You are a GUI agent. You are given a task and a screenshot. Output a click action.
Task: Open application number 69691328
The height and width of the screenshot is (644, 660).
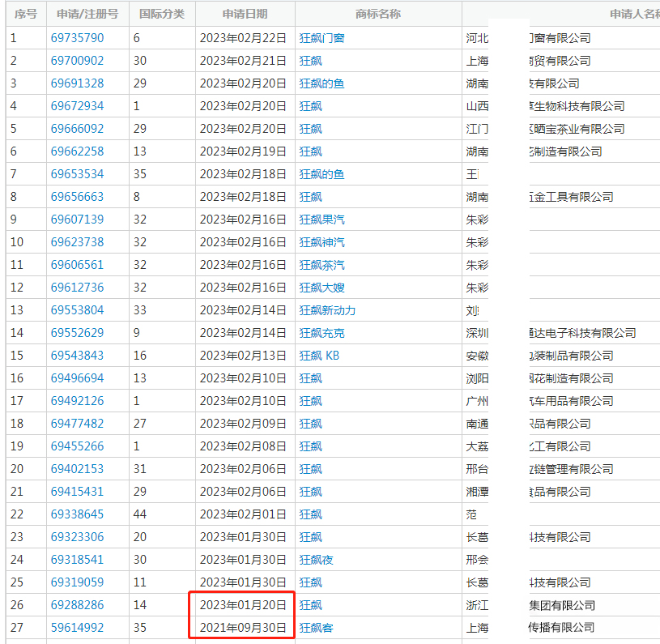click(77, 83)
